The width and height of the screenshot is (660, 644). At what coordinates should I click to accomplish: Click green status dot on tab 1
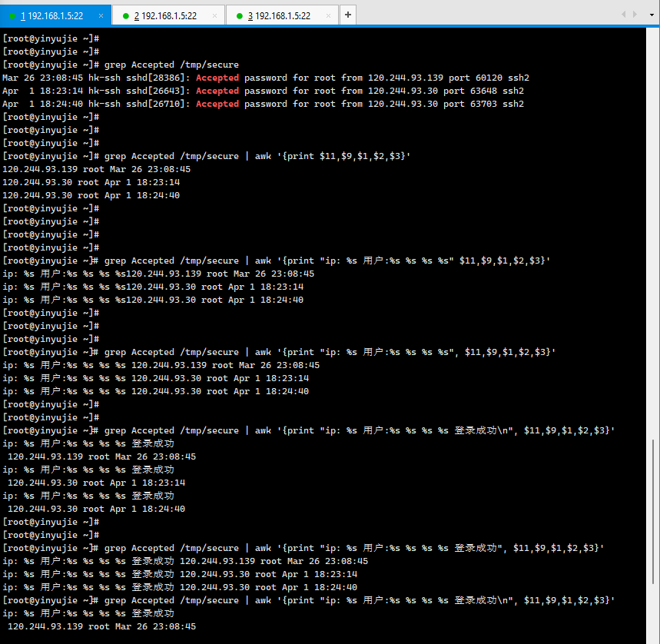point(12,16)
